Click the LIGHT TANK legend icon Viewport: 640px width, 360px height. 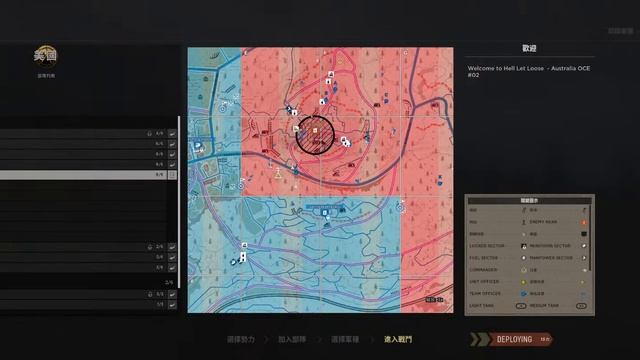click(x=521, y=306)
